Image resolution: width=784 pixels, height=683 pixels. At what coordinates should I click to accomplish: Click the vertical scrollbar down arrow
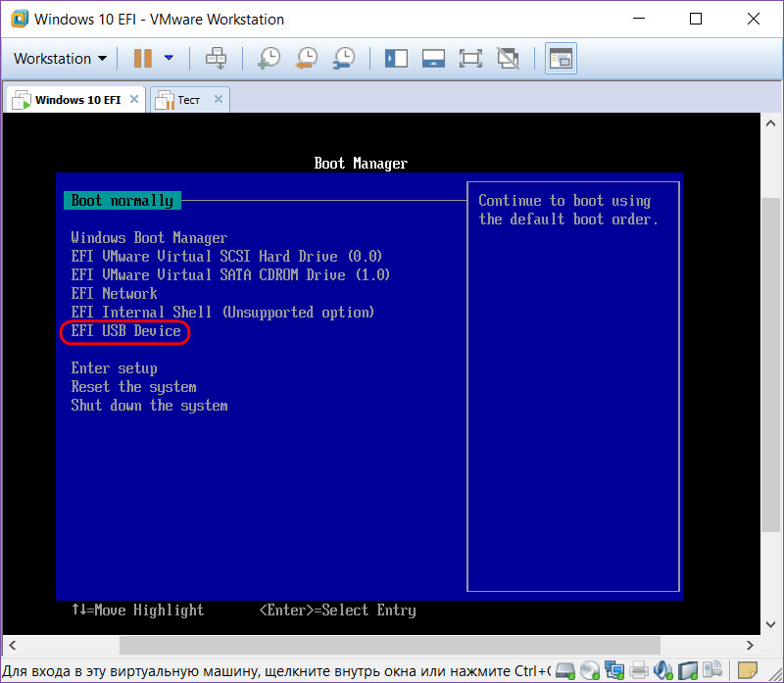tap(770, 624)
